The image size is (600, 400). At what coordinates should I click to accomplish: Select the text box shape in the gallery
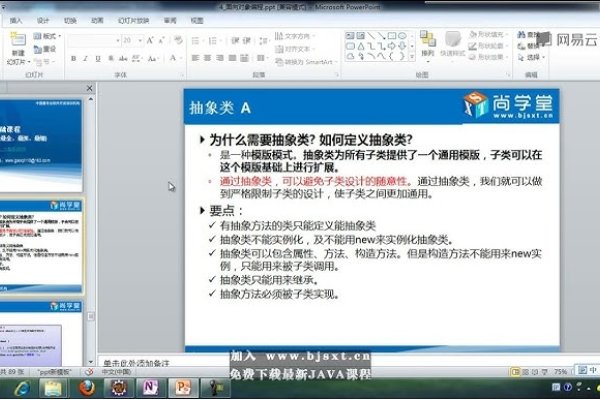click(350, 36)
